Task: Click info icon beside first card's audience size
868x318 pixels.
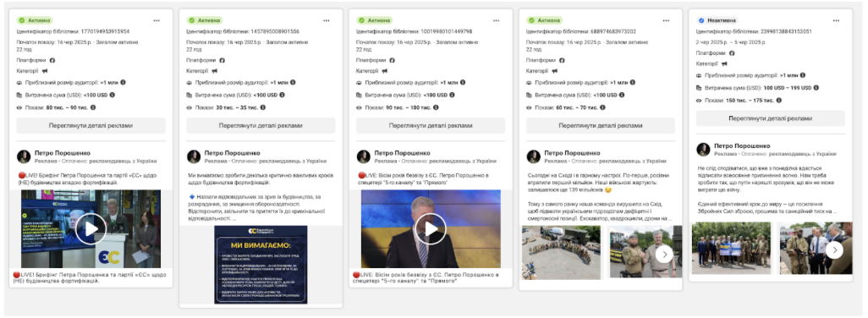Action: (x=123, y=82)
